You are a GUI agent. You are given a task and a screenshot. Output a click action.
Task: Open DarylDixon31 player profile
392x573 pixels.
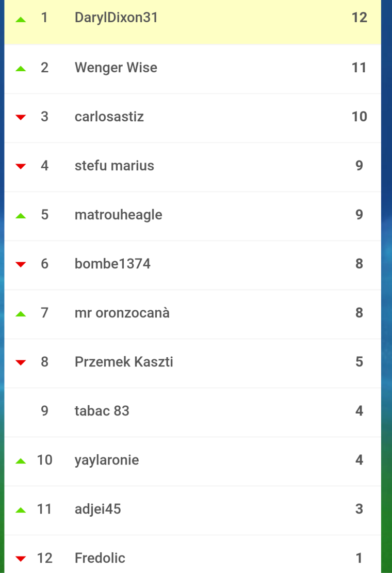pyautogui.click(x=116, y=18)
